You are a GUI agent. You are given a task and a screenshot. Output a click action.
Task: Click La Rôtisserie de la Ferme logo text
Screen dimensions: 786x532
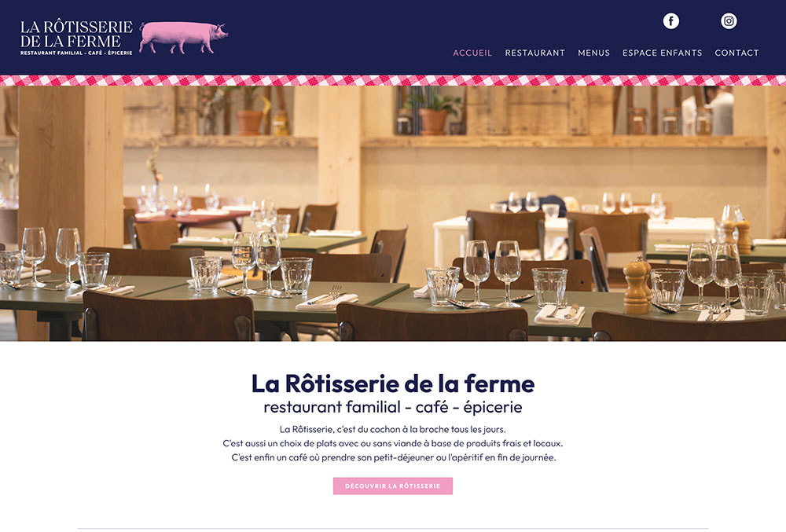click(76, 34)
